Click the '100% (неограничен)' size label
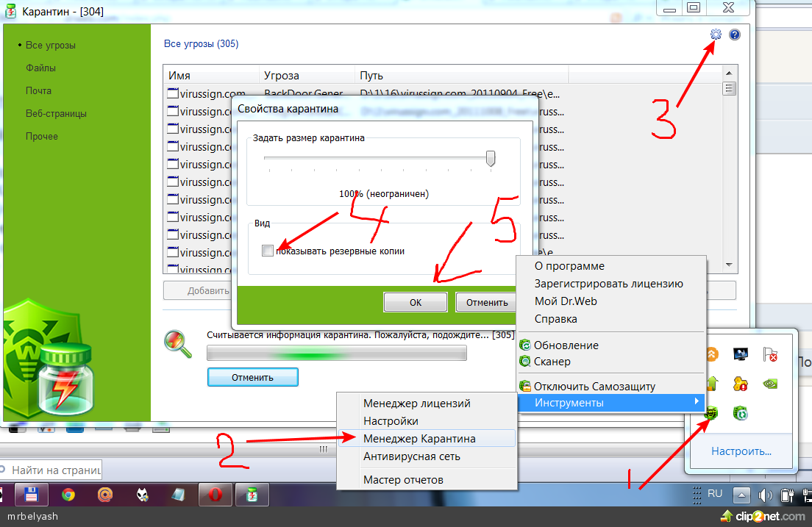 pos(384,194)
